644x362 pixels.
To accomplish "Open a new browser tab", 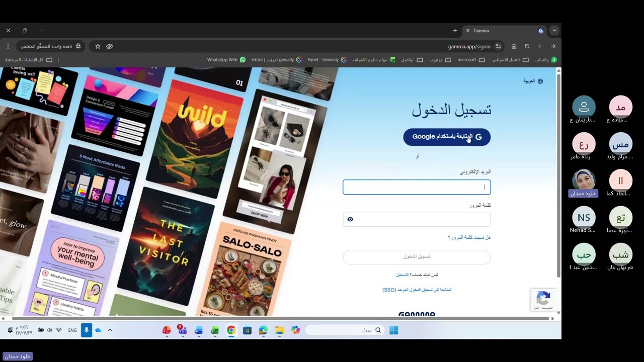I will [x=455, y=31].
